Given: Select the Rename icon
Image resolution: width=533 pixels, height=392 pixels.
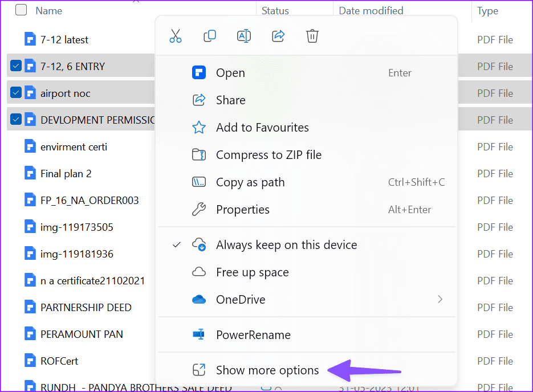Looking at the screenshot, I should tap(244, 36).
